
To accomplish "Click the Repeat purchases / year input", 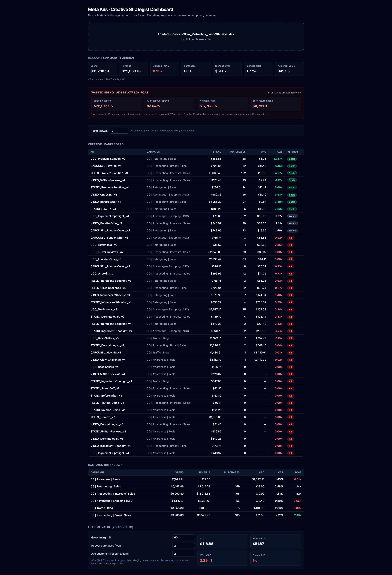I will tap(183, 545).
